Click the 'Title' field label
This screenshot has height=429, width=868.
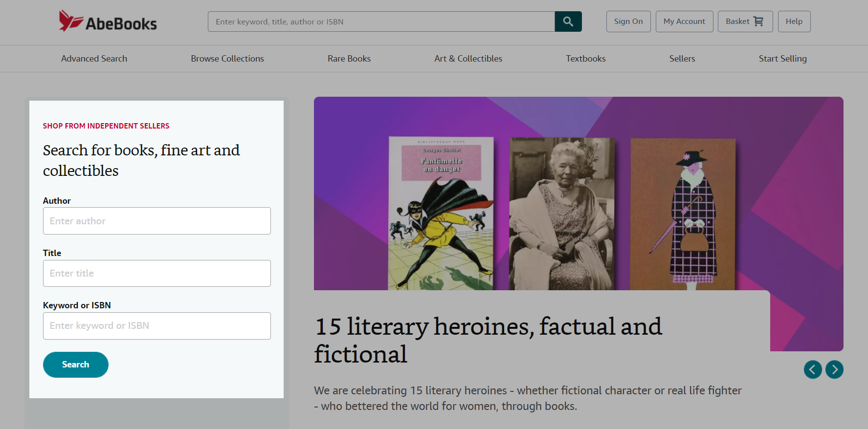(x=52, y=253)
